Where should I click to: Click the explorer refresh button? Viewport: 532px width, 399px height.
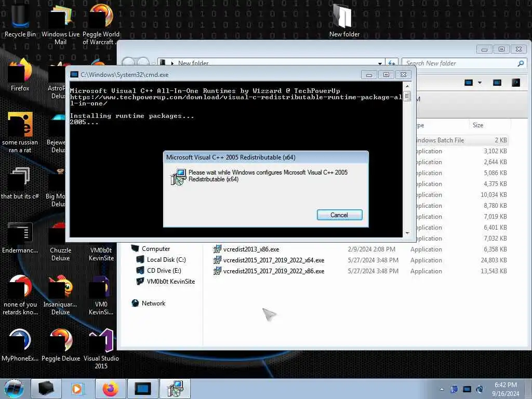[x=392, y=63]
